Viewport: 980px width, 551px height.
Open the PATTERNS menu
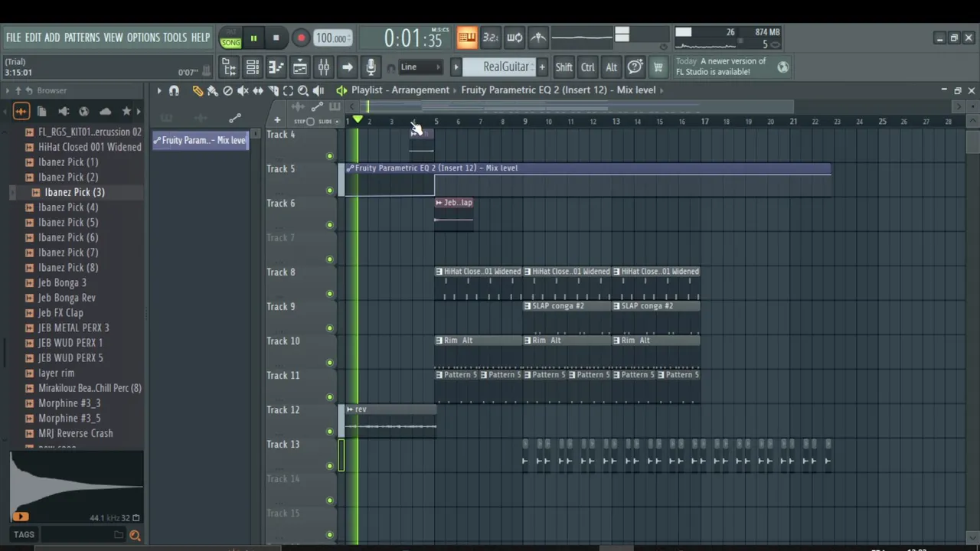82,37
